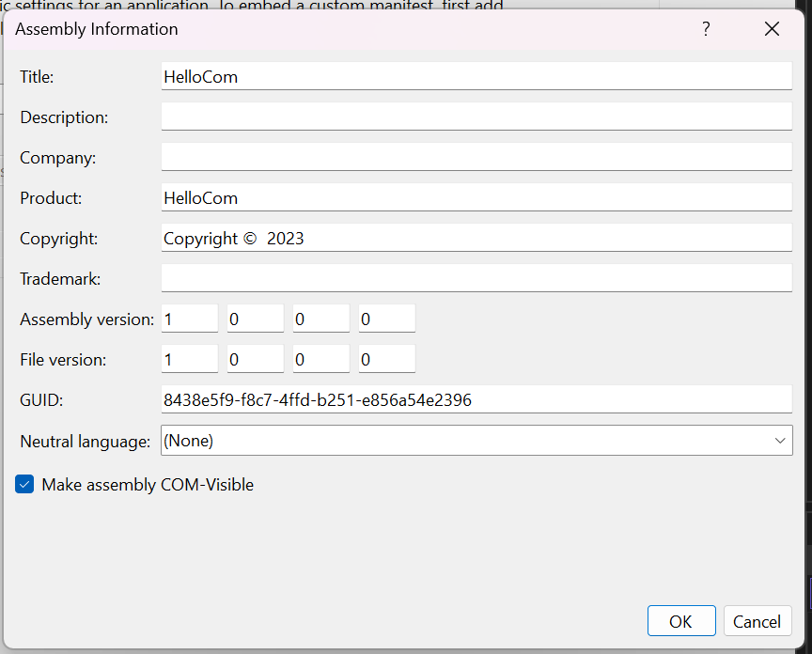Viewport: 812px width, 654px height.
Task: Click the OK button
Action: pos(681,621)
